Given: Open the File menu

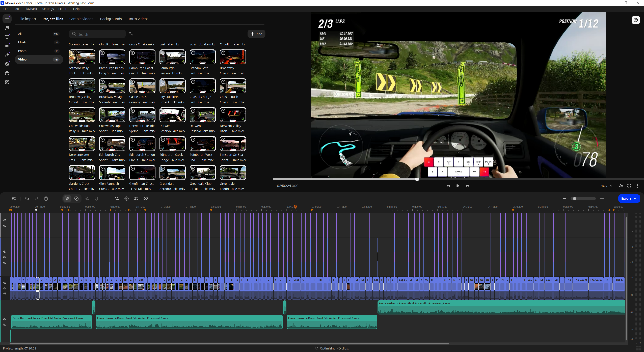Looking at the screenshot, I should [x=6, y=9].
